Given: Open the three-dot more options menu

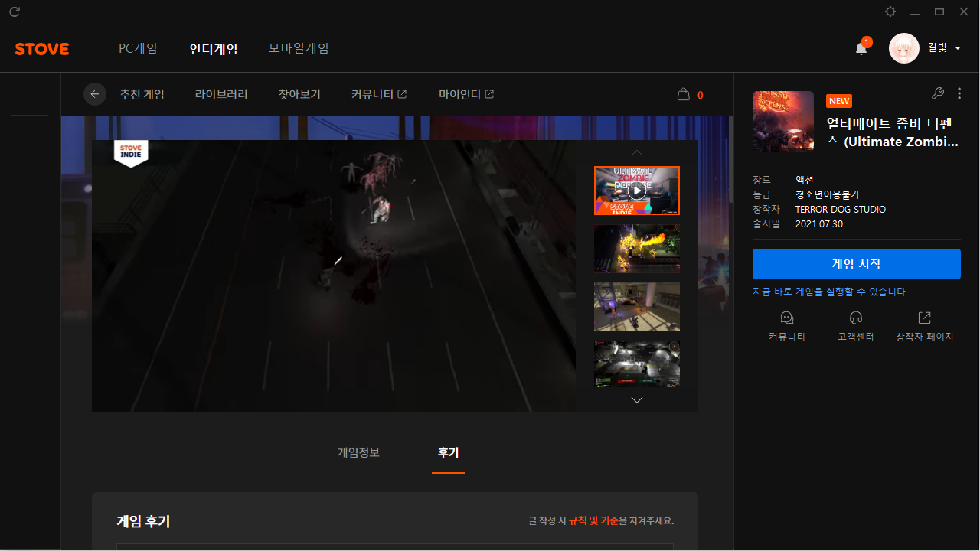Looking at the screenshot, I should pos(959,93).
